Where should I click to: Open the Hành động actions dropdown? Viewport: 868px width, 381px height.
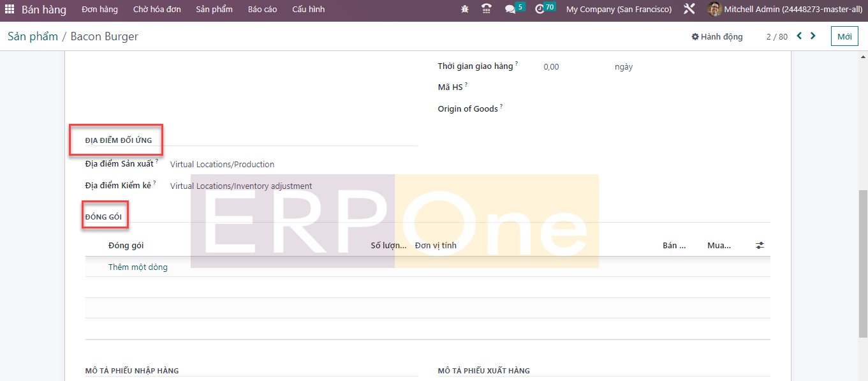(717, 37)
